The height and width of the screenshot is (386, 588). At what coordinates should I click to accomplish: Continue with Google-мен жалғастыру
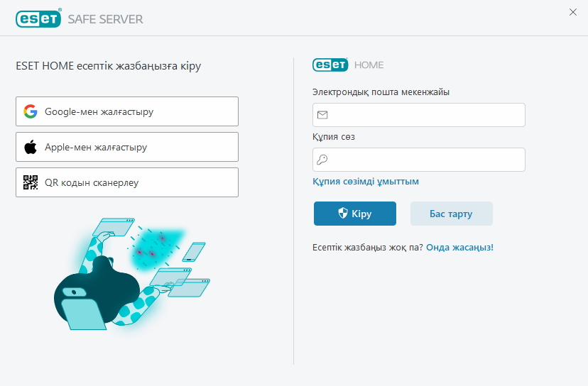tap(127, 111)
